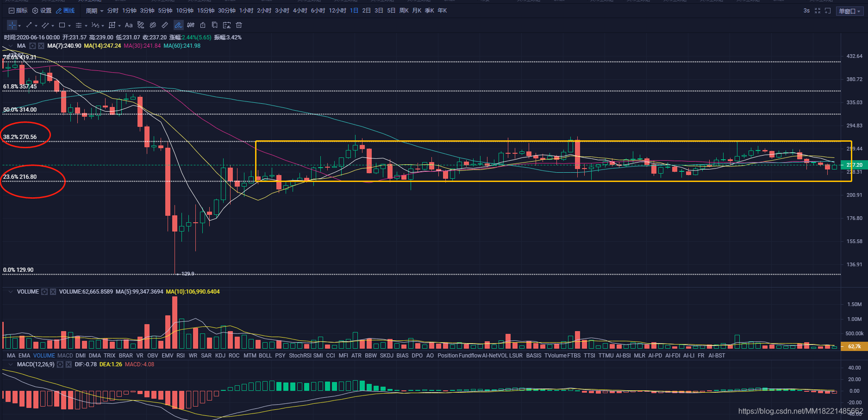Switch to 周K weekly timeframe
The width and height of the screenshot is (868, 420).
point(404,10)
